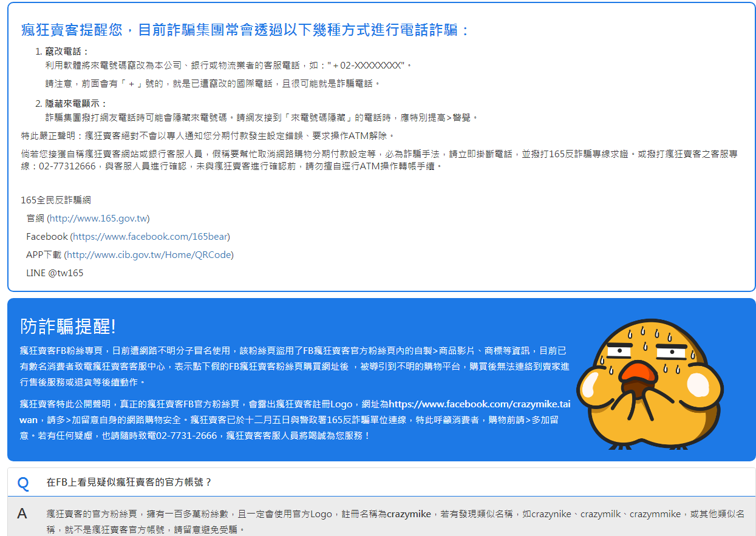This screenshot has width=756, height=536.
Task: Click the A answer letter icon
Action: [x=22, y=514]
